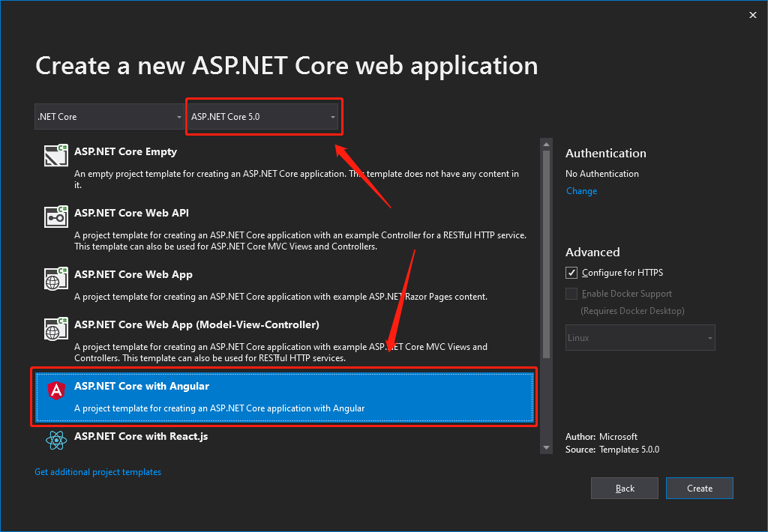768x532 pixels.
Task: Click the ASP.NET Core Web API icon
Action: click(56, 217)
